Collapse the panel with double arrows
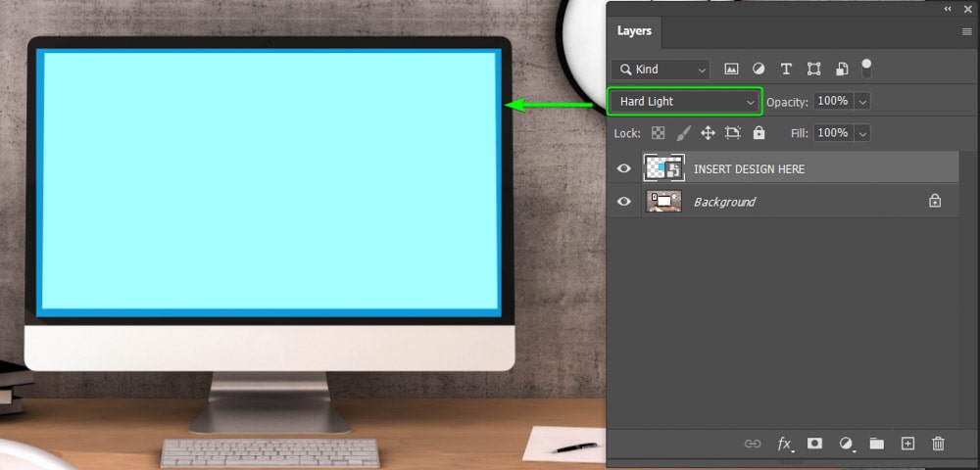Image resolution: width=980 pixels, height=470 pixels. pyautogui.click(x=948, y=9)
